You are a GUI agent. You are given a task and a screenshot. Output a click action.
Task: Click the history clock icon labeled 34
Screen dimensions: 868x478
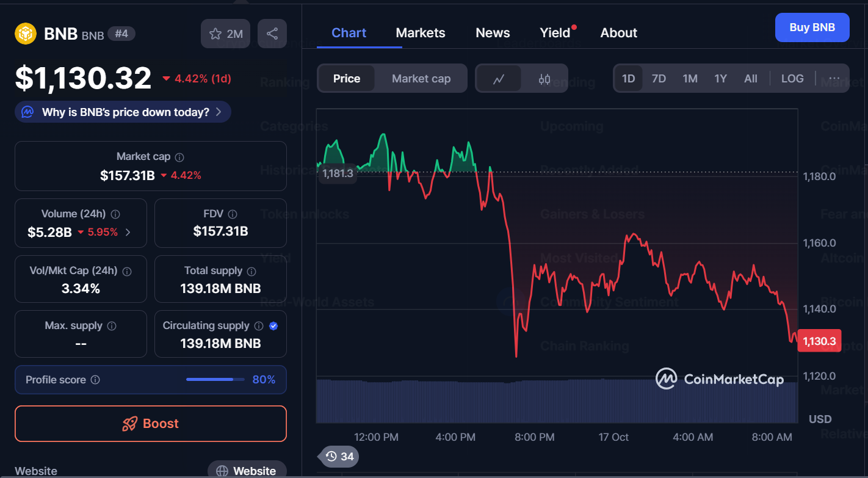(x=339, y=456)
